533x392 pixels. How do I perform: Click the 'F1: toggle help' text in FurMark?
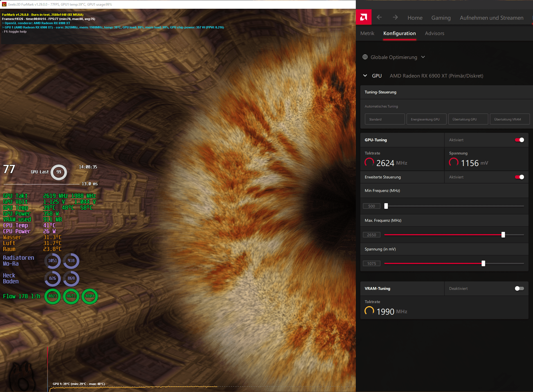pos(15,32)
